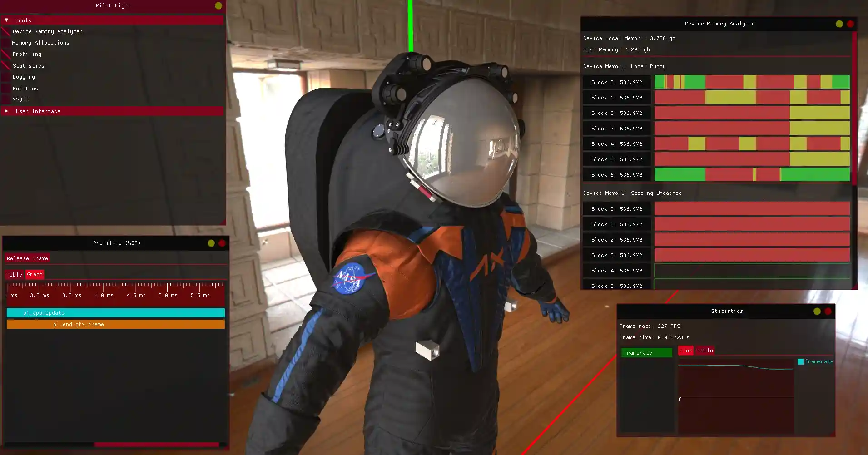Switch to the Table tab in Statistics

pos(705,350)
